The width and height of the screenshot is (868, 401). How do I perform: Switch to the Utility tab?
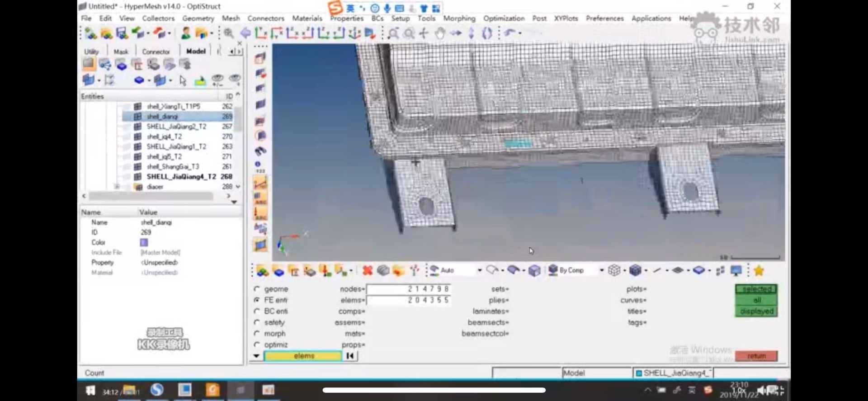point(91,52)
